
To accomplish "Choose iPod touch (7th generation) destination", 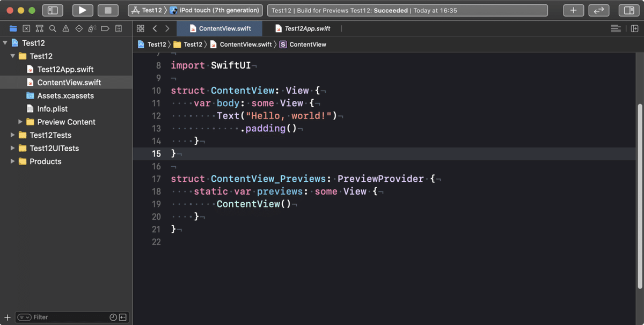I will tap(215, 10).
